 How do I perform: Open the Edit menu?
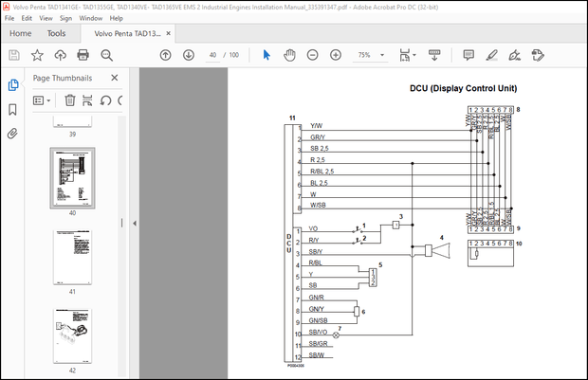[x=27, y=18]
